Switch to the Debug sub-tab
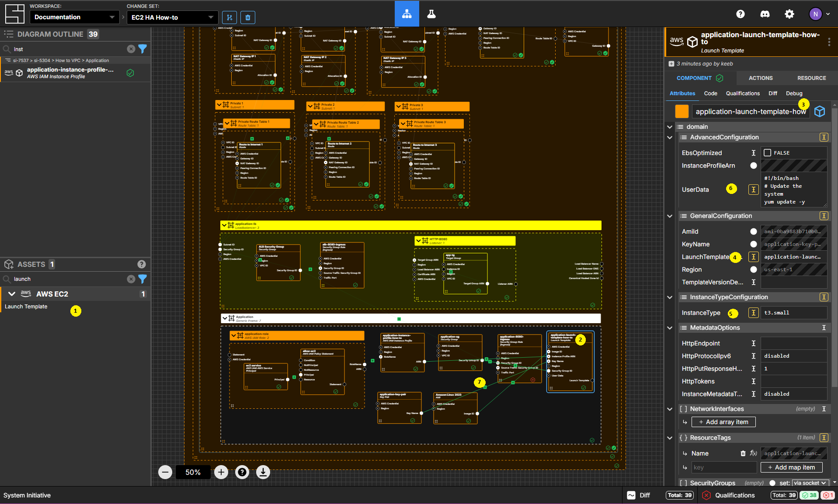838x504 pixels. pos(794,93)
